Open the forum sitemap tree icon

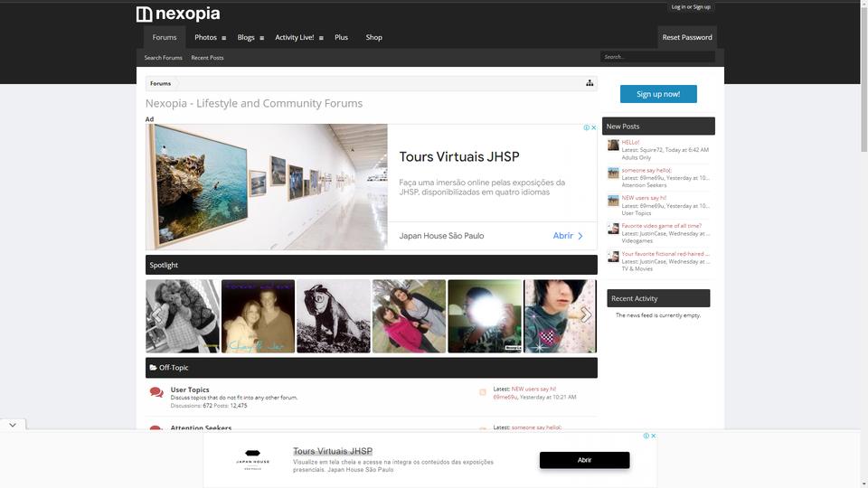point(590,83)
